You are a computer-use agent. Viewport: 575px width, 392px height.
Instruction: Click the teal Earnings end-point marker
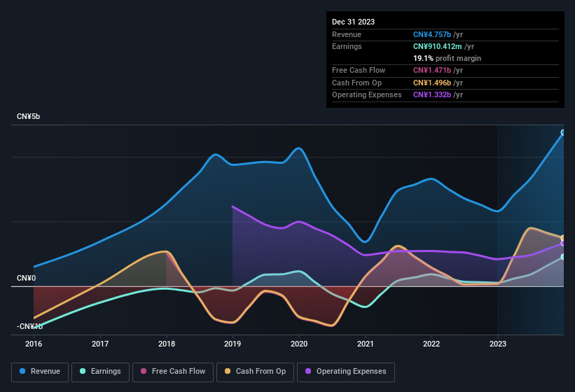pos(563,257)
